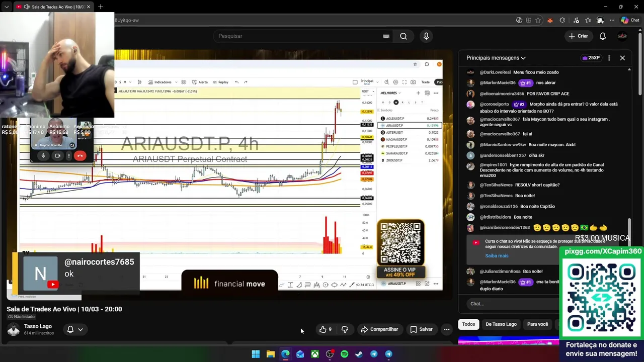
Task: Open a new browser tab
Action: (x=101, y=7)
